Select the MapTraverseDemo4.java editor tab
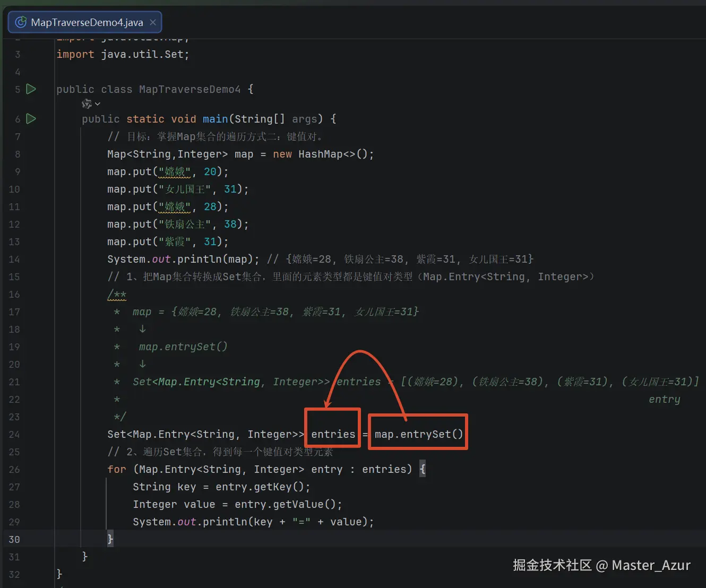The height and width of the screenshot is (588, 706). coord(85,22)
